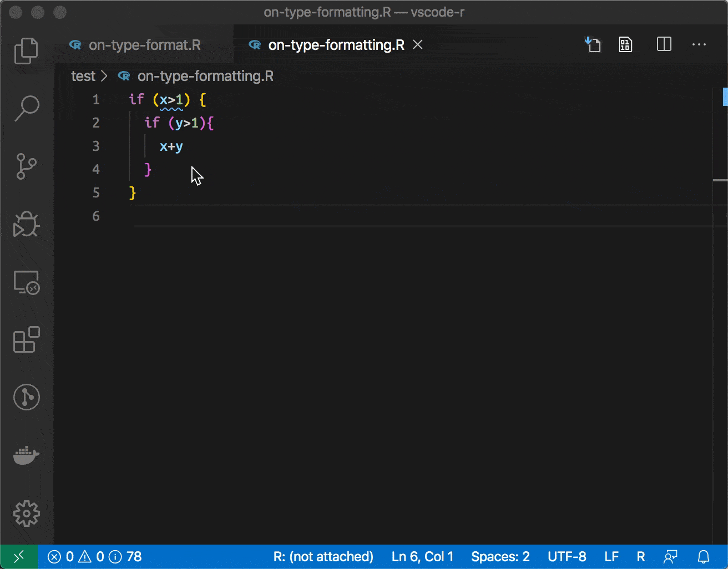The width and height of the screenshot is (728, 569).
Task: Click the binary file preview icon
Action: pos(625,44)
